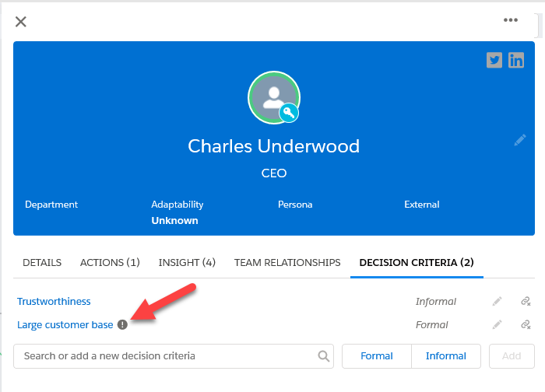Open the three-dots more options menu
Image resolution: width=545 pixels, height=392 pixels.
(x=511, y=20)
